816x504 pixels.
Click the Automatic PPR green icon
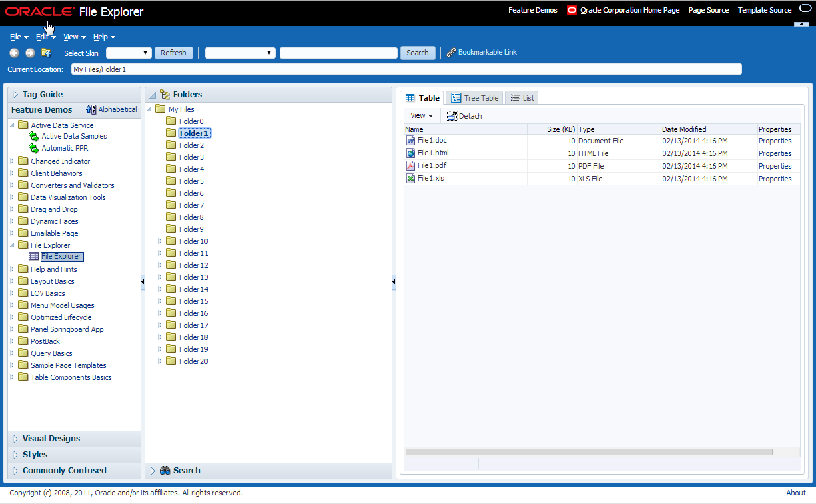(34, 148)
